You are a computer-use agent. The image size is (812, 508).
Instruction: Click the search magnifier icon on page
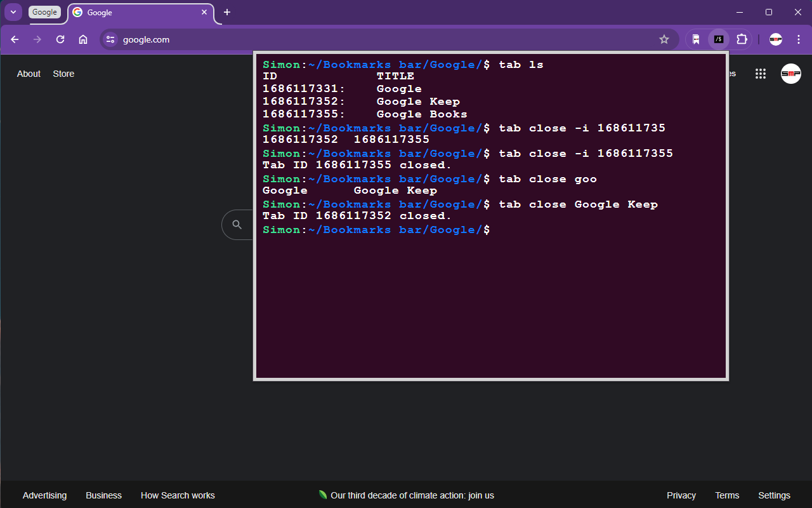point(237,225)
